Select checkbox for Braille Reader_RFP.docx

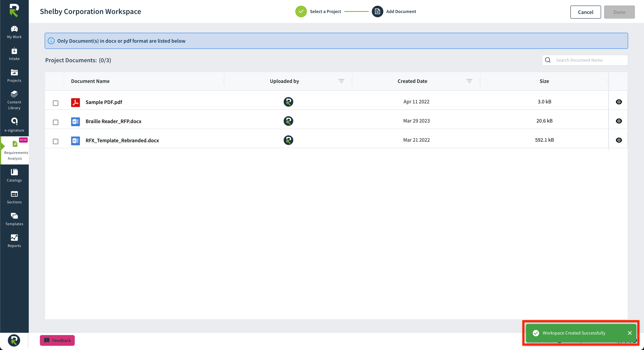point(56,122)
